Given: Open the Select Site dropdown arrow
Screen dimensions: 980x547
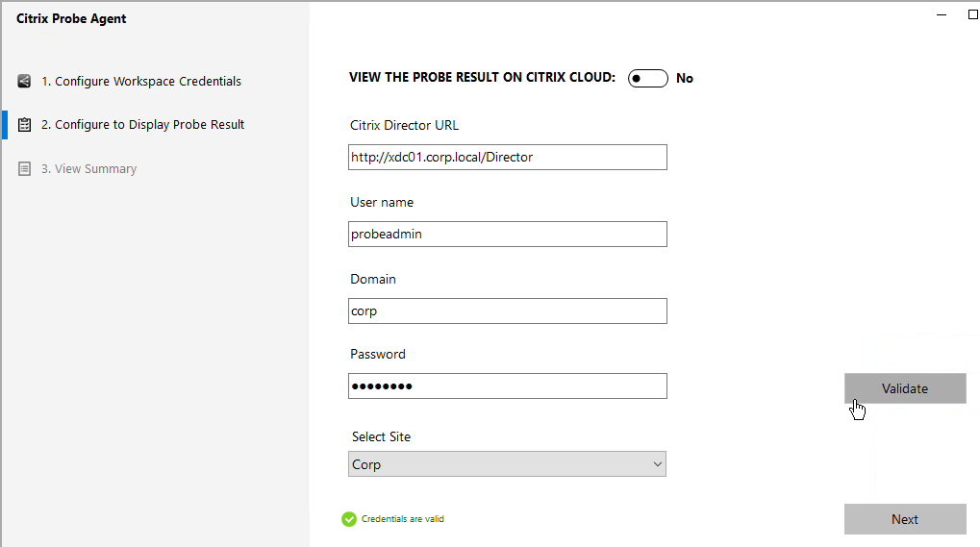Looking at the screenshot, I should coord(657,464).
